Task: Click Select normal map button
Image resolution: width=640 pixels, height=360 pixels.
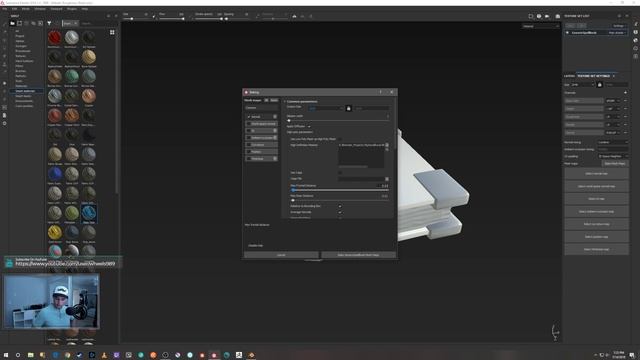Action: click(x=596, y=173)
